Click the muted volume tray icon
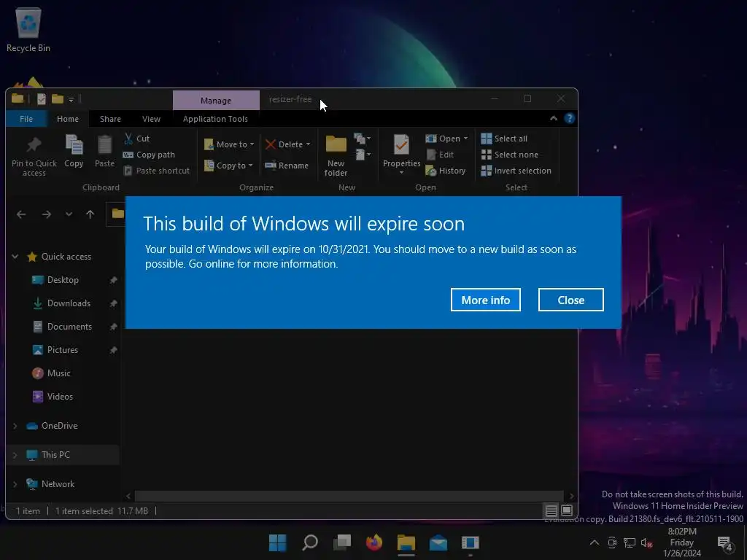The image size is (747, 560). tap(646, 542)
